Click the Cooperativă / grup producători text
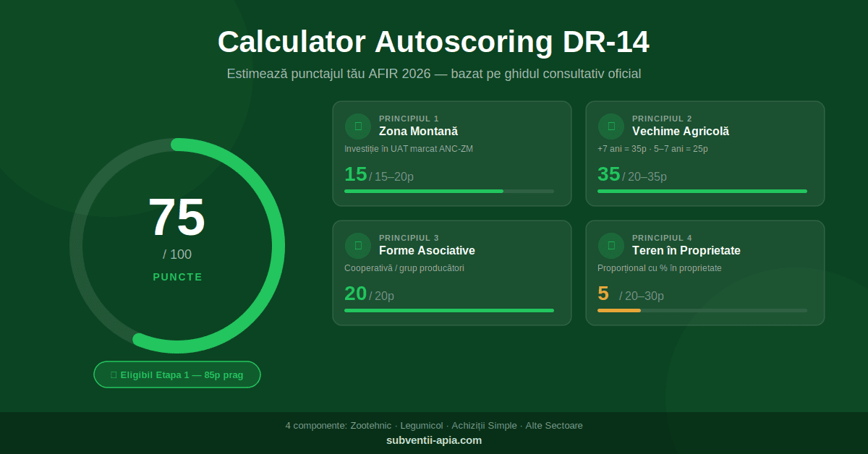 404,268
